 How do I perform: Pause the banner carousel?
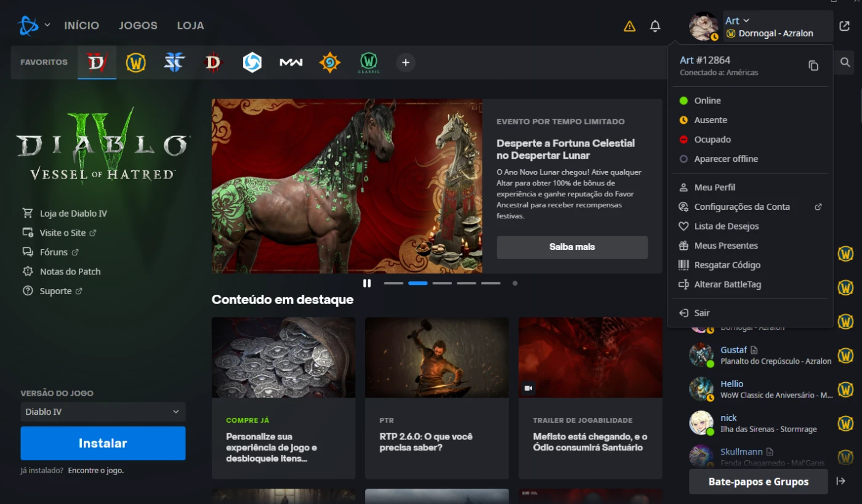[367, 283]
